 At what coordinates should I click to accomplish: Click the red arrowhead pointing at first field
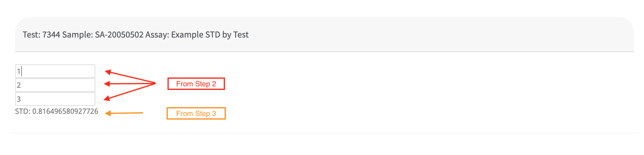108,72
